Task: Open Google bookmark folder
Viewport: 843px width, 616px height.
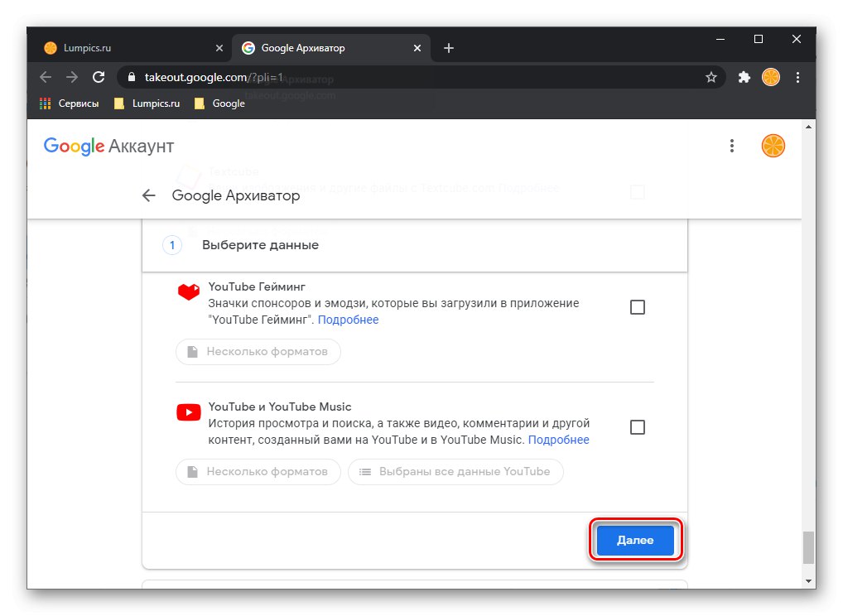Action: pos(219,103)
